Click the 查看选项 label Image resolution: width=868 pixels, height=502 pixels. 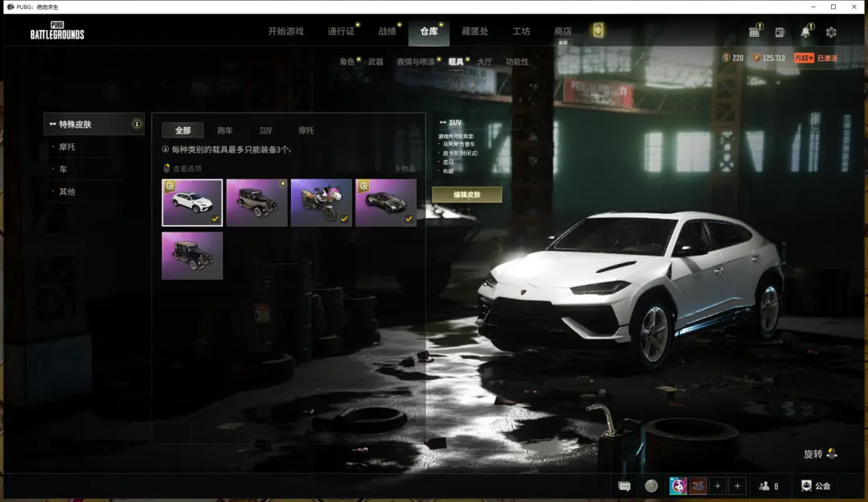(x=187, y=168)
